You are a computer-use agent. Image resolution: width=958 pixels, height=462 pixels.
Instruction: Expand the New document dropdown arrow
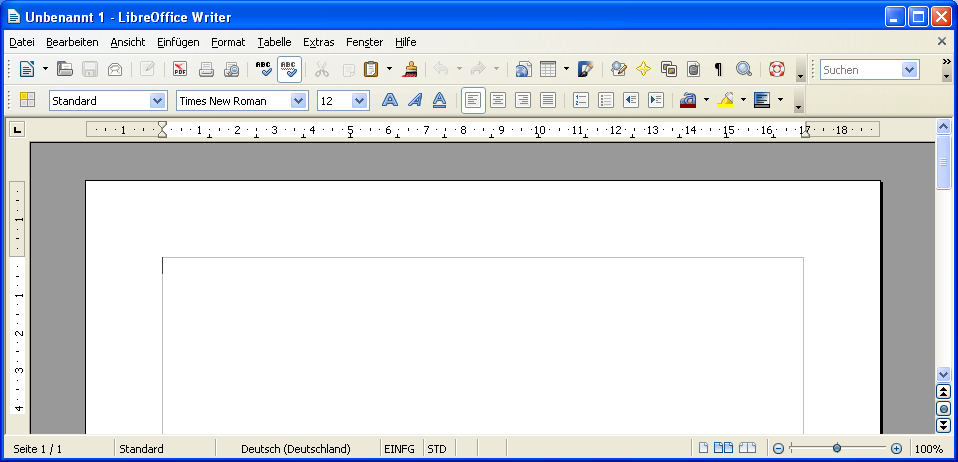pos(45,69)
